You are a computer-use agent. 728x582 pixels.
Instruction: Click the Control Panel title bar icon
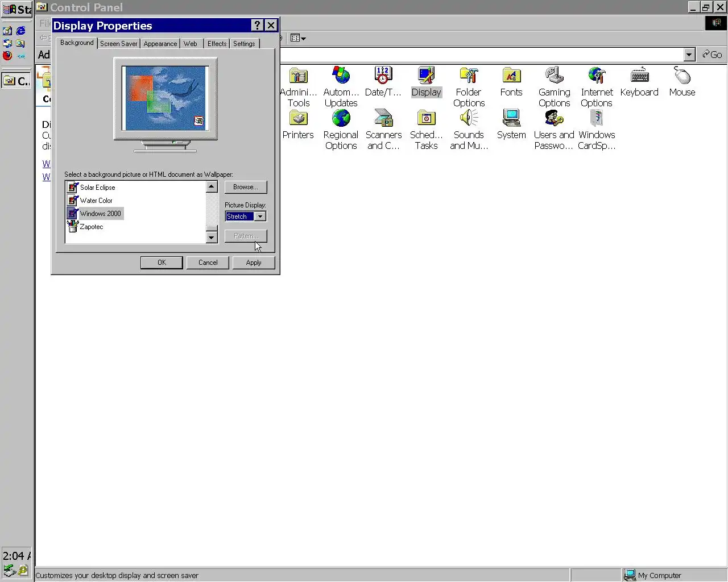(42, 7)
